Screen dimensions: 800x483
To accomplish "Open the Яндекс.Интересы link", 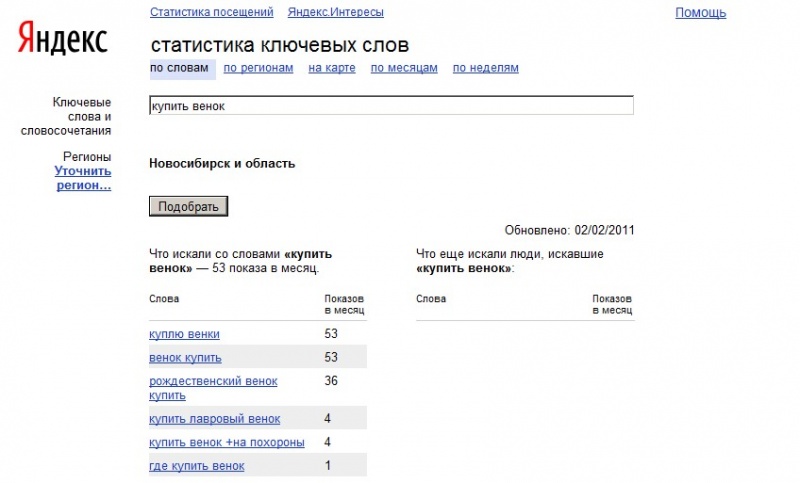I will [335, 13].
